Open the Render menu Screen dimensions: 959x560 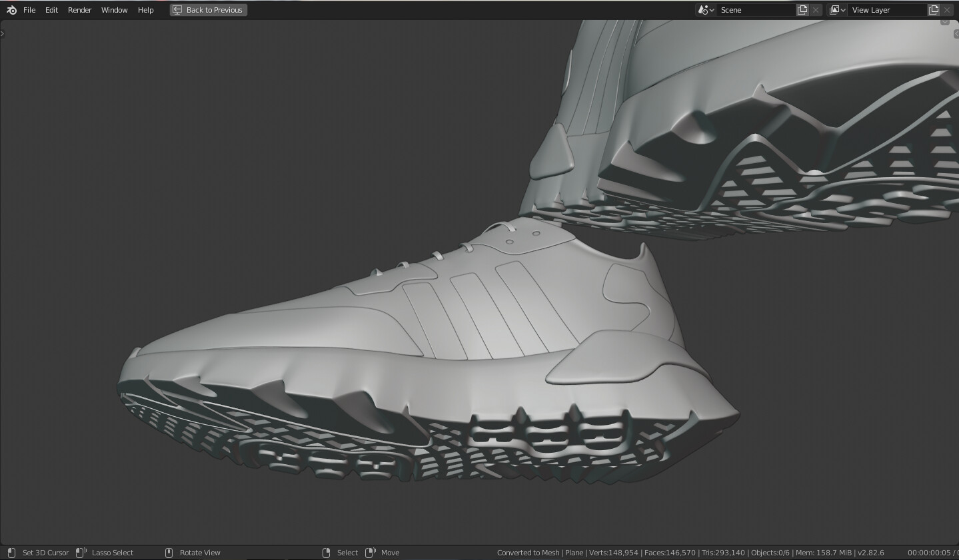[79, 10]
